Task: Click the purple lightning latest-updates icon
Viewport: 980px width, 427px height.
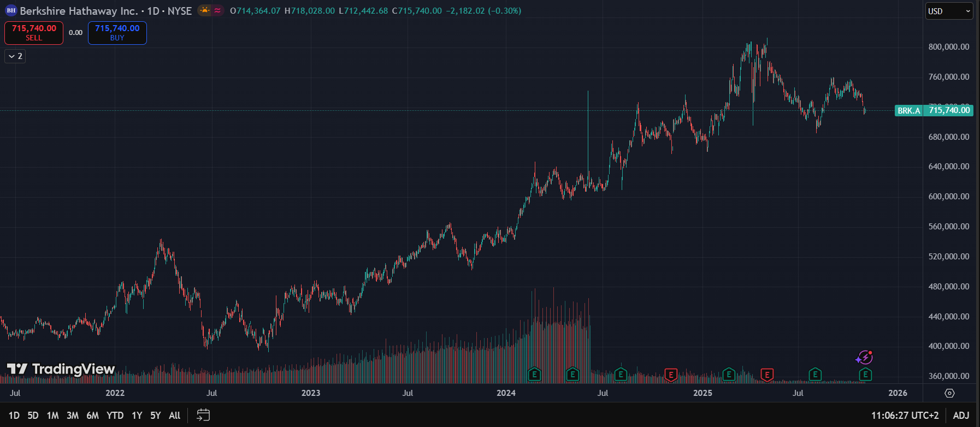Action: [x=864, y=358]
